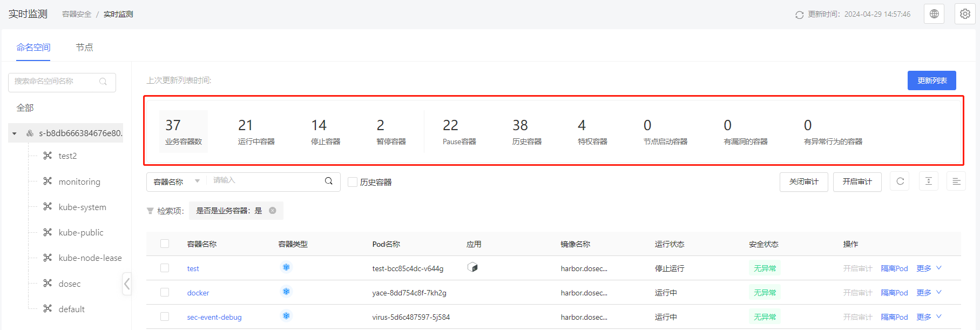Open 更多 dropdown in sec-event-debug row
The height and width of the screenshot is (330, 980).
pyautogui.click(x=929, y=317)
